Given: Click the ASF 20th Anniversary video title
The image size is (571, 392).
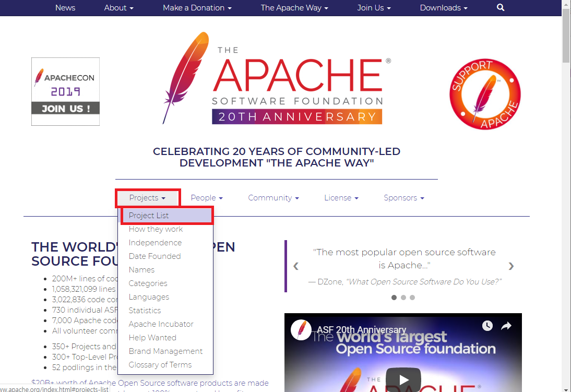Looking at the screenshot, I should pos(361,330).
